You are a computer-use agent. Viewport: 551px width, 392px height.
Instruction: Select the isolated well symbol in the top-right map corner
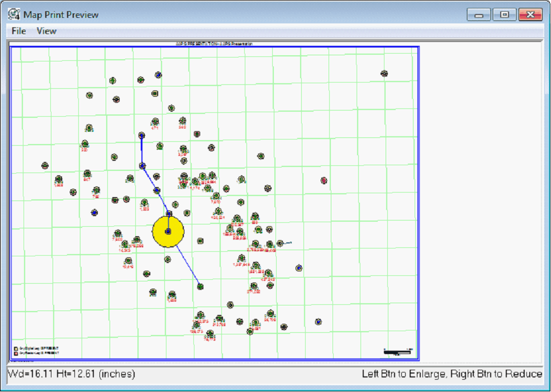coord(384,74)
